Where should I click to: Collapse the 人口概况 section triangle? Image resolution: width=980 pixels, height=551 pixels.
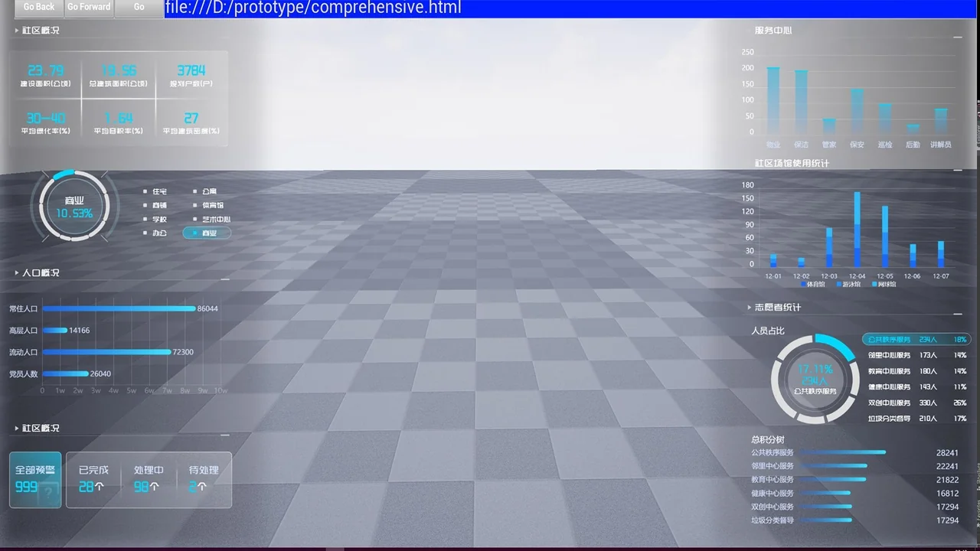[x=17, y=273]
